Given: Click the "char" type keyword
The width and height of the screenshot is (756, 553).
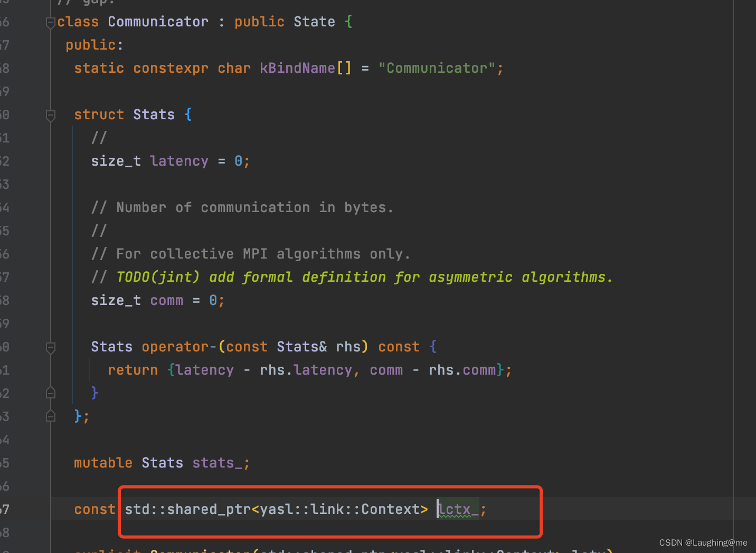Looking at the screenshot, I should click(x=234, y=68).
